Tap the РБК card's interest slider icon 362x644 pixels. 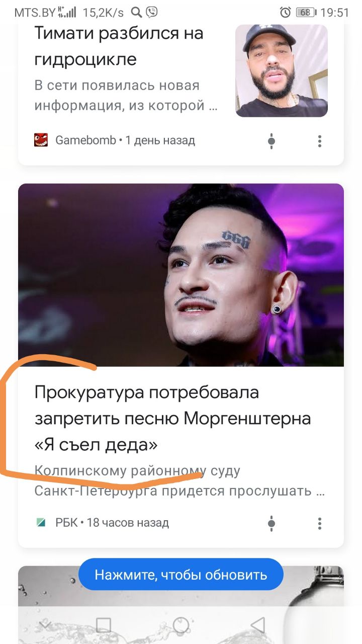tap(271, 523)
